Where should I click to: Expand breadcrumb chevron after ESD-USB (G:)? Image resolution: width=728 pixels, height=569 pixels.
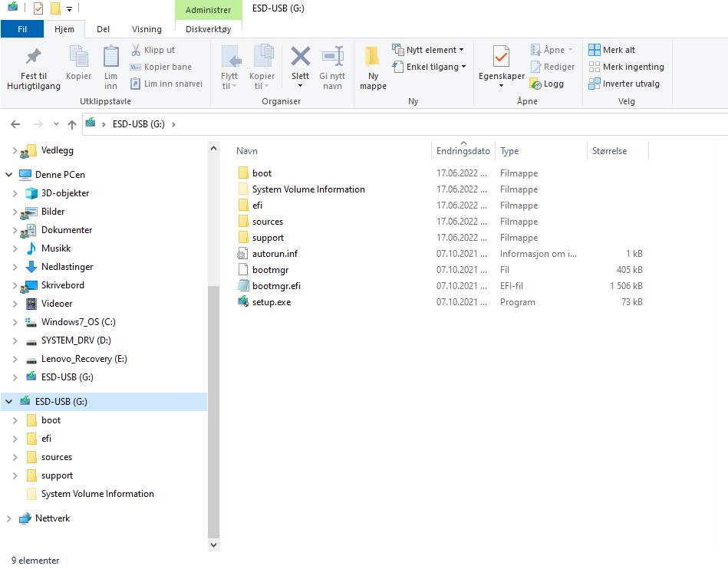tap(173, 124)
